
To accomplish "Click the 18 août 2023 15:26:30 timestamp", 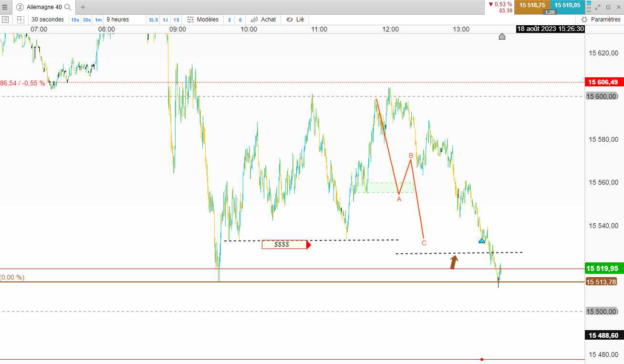I will coord(551,29).
